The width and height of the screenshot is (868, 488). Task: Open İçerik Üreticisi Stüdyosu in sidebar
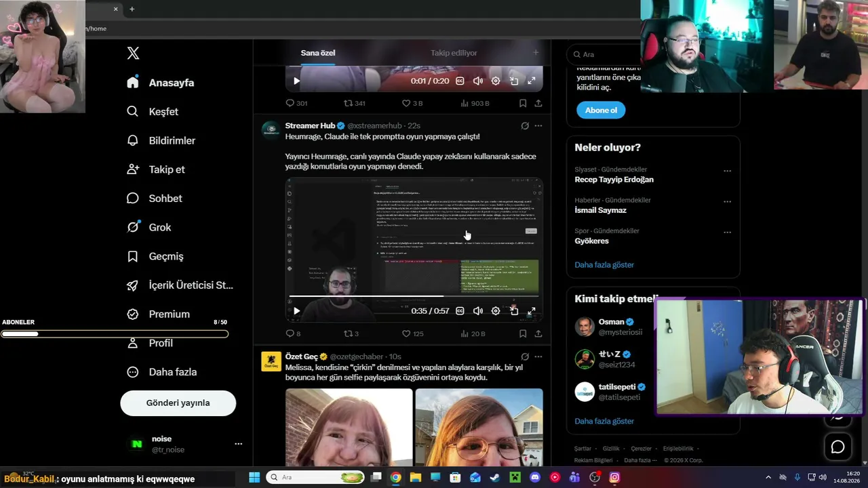tap(180, 285)
